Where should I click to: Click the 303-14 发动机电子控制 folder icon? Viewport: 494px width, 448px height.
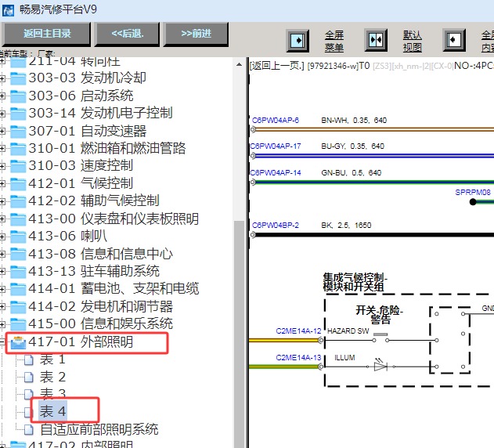tap(18, 114)
